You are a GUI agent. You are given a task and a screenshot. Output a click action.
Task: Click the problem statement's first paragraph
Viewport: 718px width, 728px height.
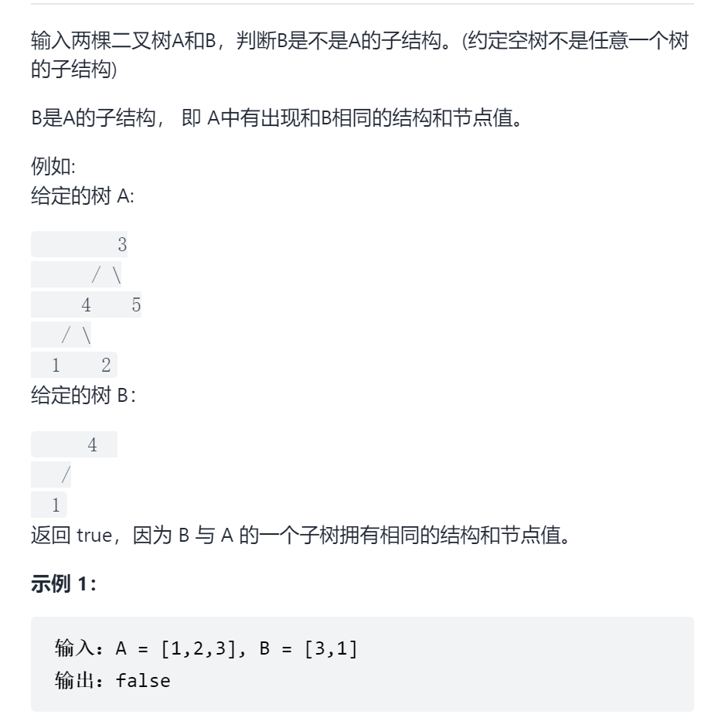pos(360,55)
